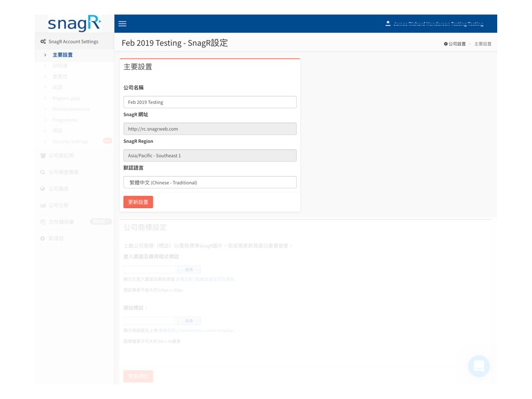This screenshot has width=532, height=399.
Task: Open 公司檢查模板 in the sidebar
Action: pos(63,172)
